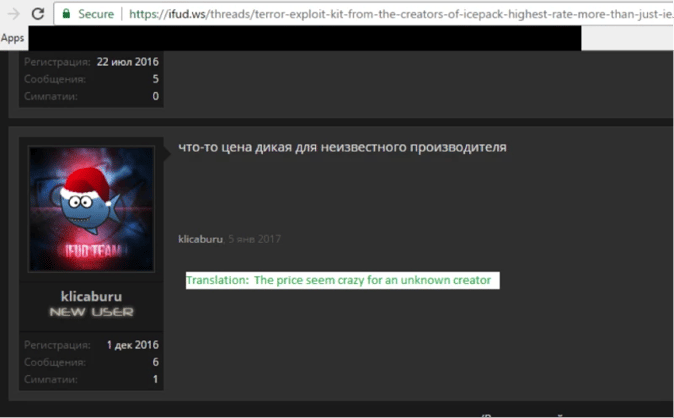The image size is (674, 418).
Task: Reload the page with refresh icon
Action: 37,15
